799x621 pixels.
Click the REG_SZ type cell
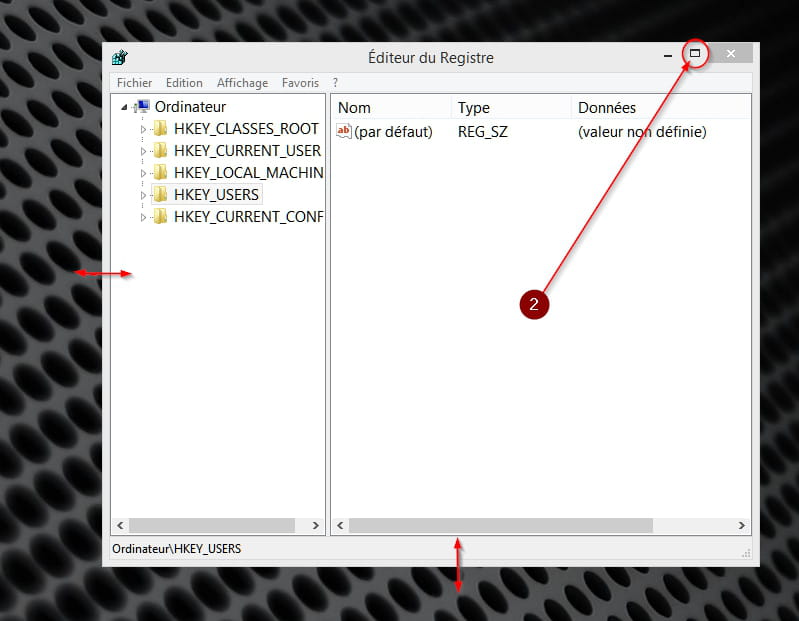[x=483, y=132]
